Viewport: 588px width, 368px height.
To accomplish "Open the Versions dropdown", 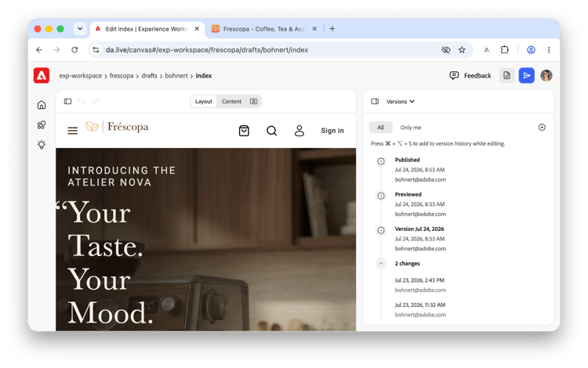I will pos(401,102).
